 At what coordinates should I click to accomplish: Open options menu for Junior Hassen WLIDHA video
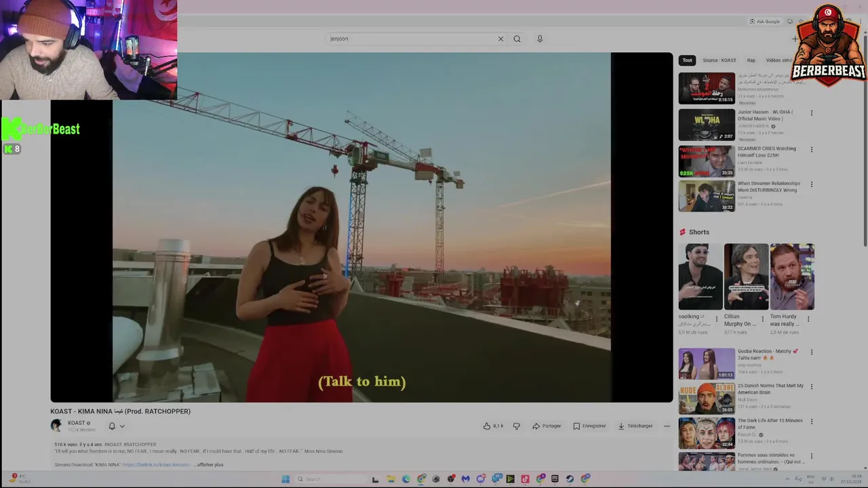(811, 113)
